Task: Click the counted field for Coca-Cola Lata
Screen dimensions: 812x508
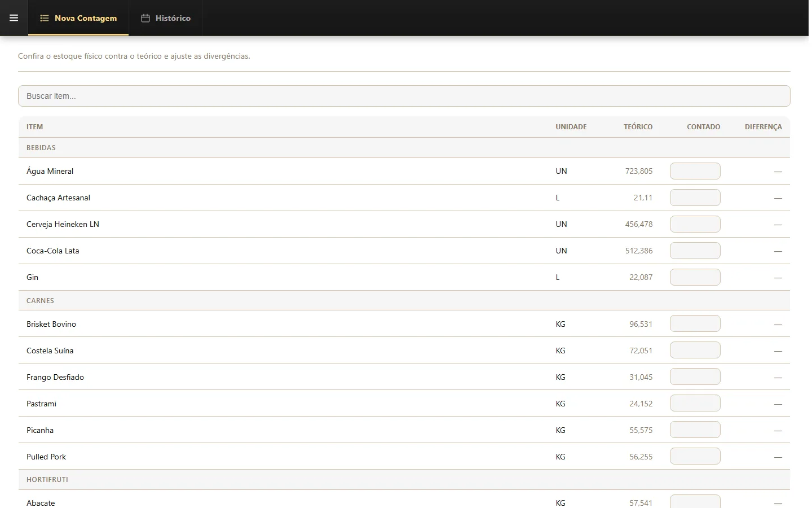Action: coord(695,251)
